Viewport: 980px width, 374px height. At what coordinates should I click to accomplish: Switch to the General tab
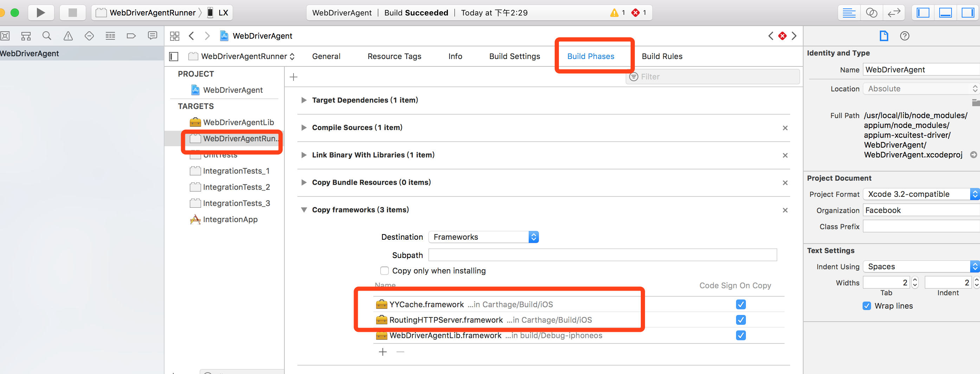click(326, 56)
